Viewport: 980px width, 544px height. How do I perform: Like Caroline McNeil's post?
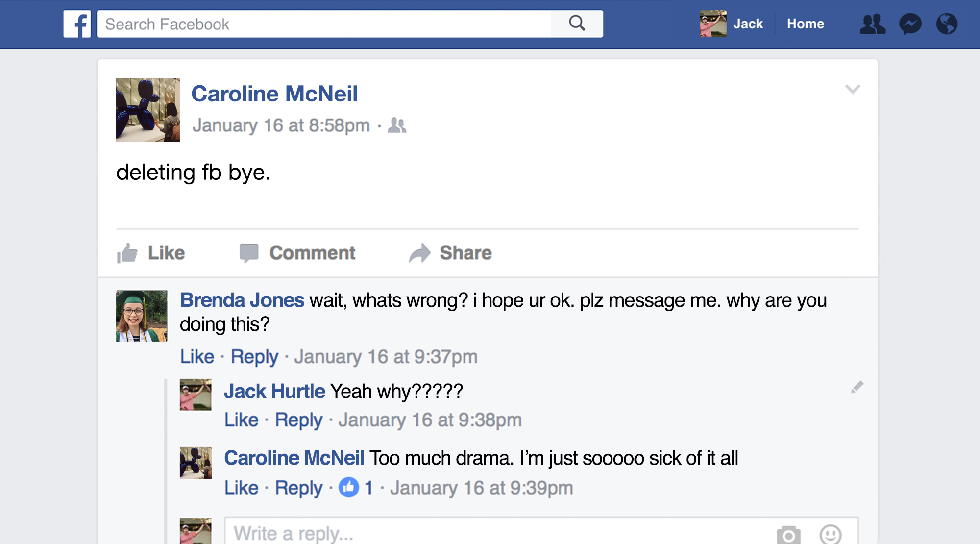151,253
